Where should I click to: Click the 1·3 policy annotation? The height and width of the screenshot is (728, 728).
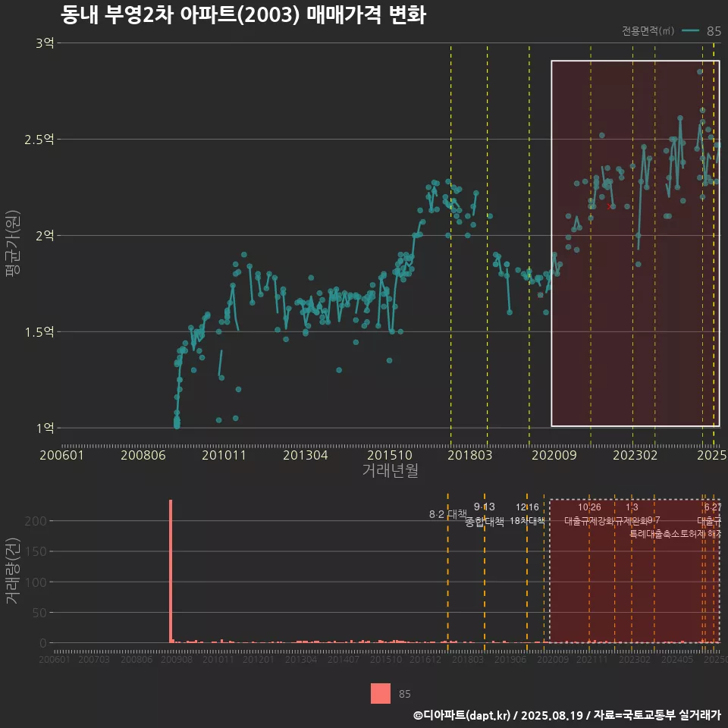(x=632, y=507)
